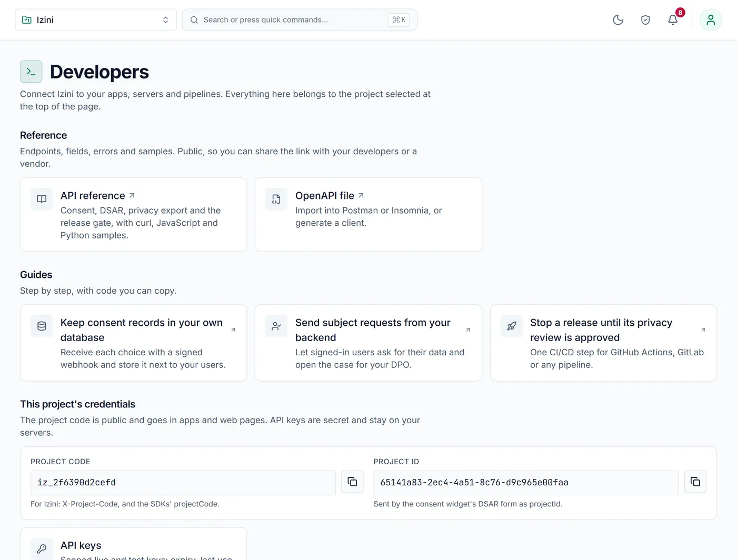Image resolution: width=737 pixels, height=560 pixels.
Task: Click the project code field iz_2f6390d2cefd
Action: pos(183,483)
